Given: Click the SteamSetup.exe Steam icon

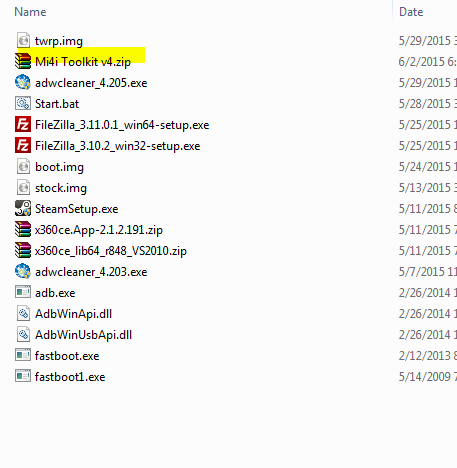Looking at the screenshot, I should pyautogui.click(x=23, y=208).
